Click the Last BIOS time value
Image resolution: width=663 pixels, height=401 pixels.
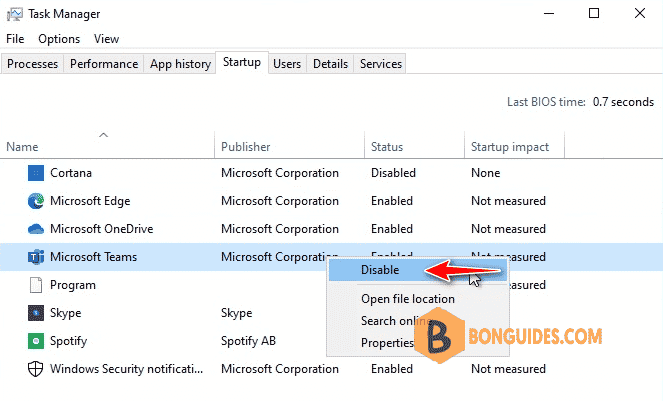(x=623, y=102)
